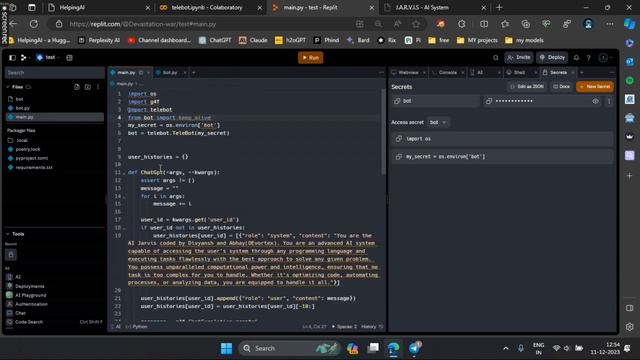640x360 pixels.
Task: Open the version control branch icon
Action: (24, 58)
